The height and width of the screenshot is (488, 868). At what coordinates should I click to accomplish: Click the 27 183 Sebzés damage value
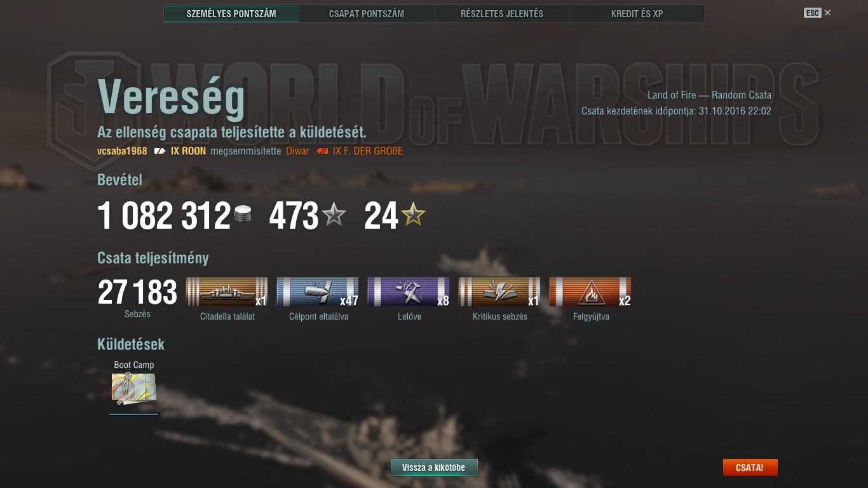[x=137, y=293]
